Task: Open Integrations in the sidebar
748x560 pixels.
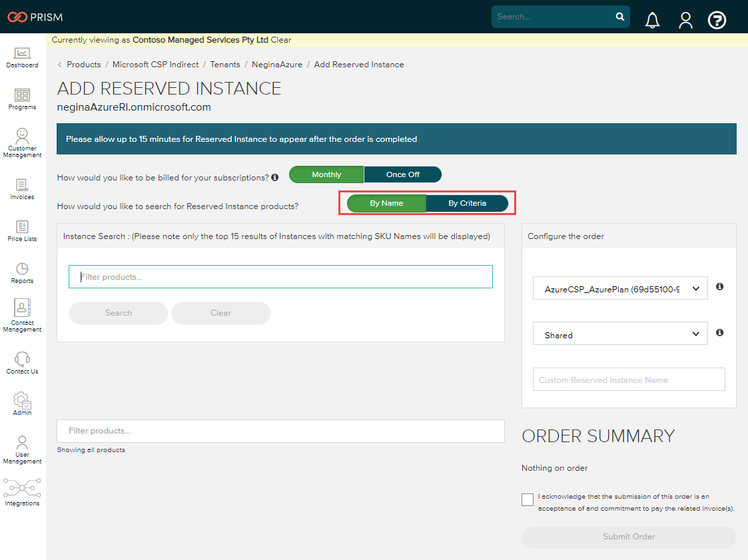Action: tap(22, 492)
